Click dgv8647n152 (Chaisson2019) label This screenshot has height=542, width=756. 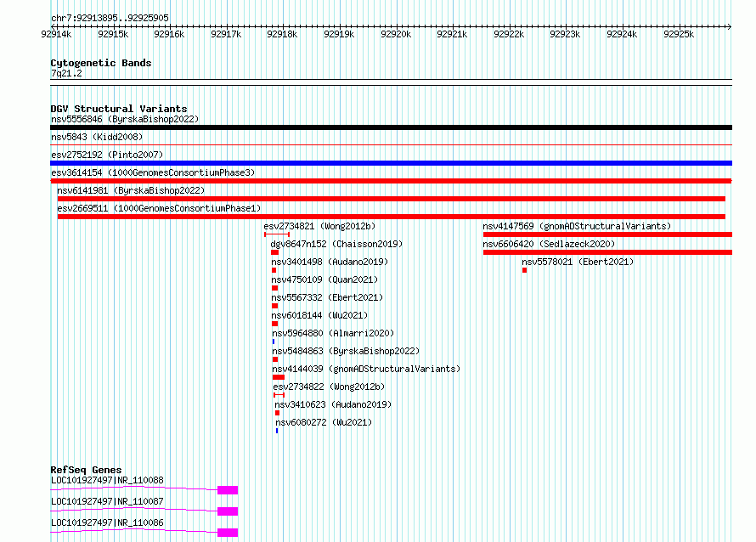coord(336,244)
